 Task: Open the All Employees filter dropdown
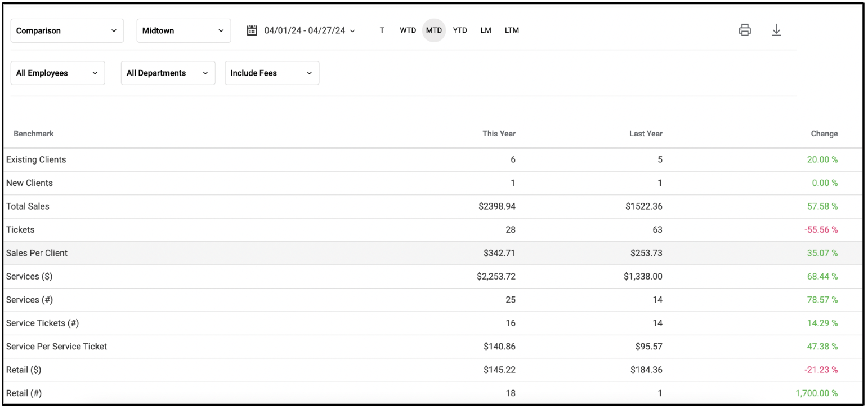(57, 73)
